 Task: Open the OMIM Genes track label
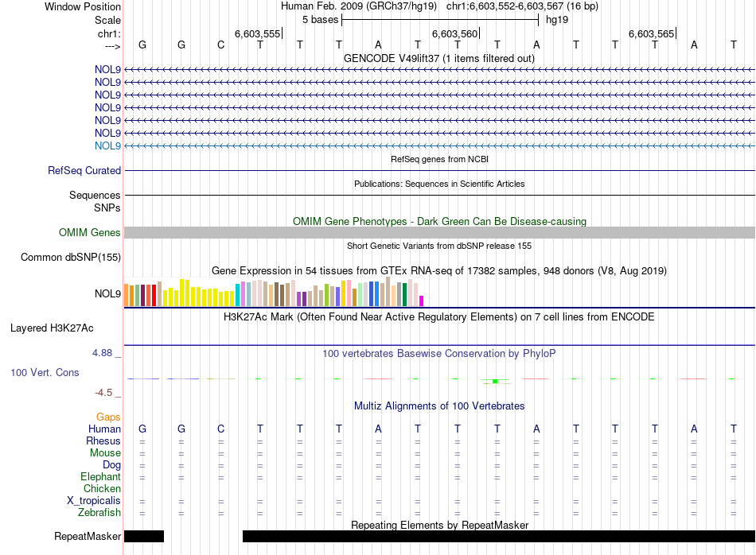tap(90, 233)
